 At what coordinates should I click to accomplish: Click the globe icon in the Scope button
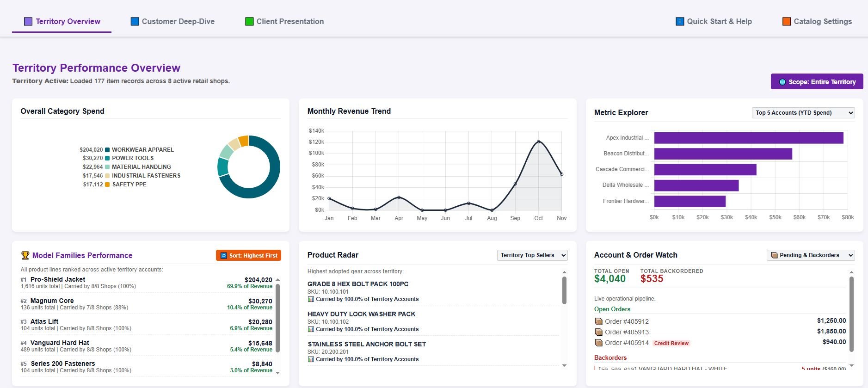point(782,82)
